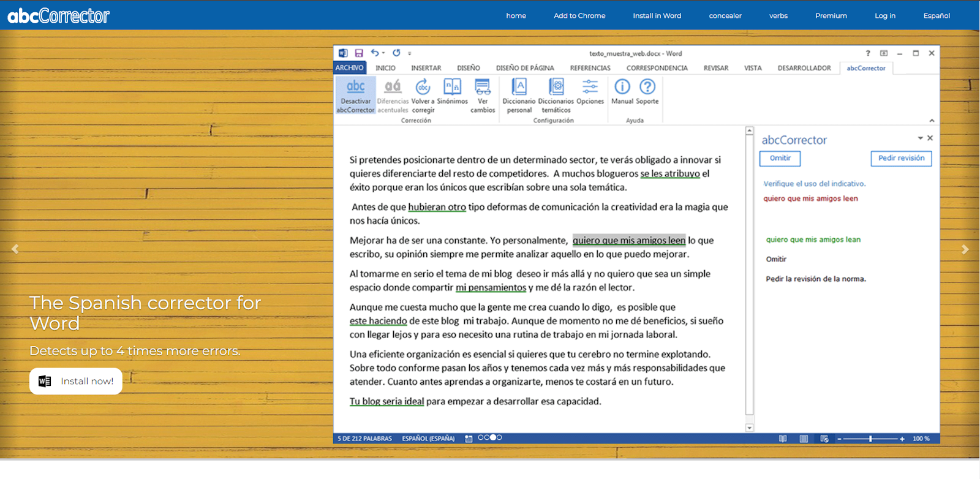Toggle Desactivar abcCorrector button
980x479 pixels.
355,96
